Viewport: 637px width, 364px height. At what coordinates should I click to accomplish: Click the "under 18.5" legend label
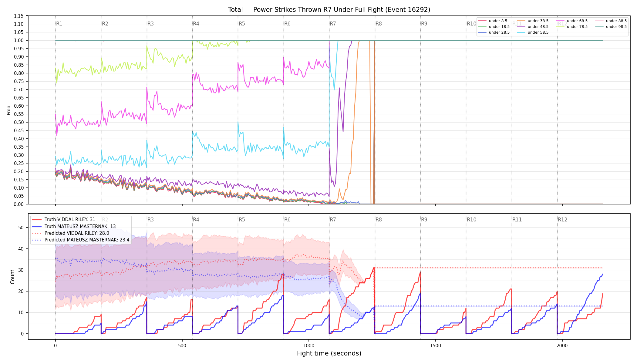click(x=499, y=27)
